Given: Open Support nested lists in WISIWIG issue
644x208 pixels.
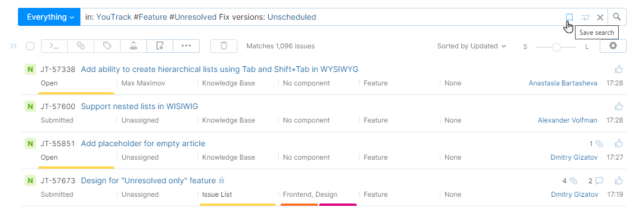Looking at the screenshot, I should [x=140, y=106].
